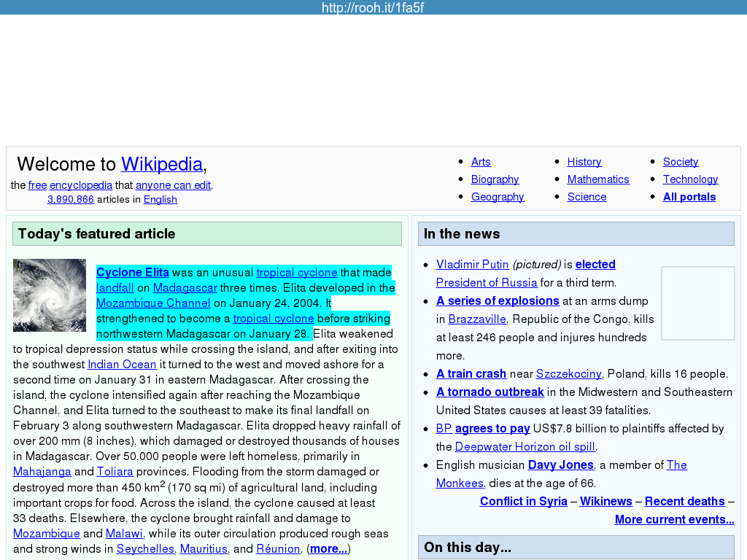Select the Geography portal link
The width and height of the screenshot is (747, 560).
[498, 197]
